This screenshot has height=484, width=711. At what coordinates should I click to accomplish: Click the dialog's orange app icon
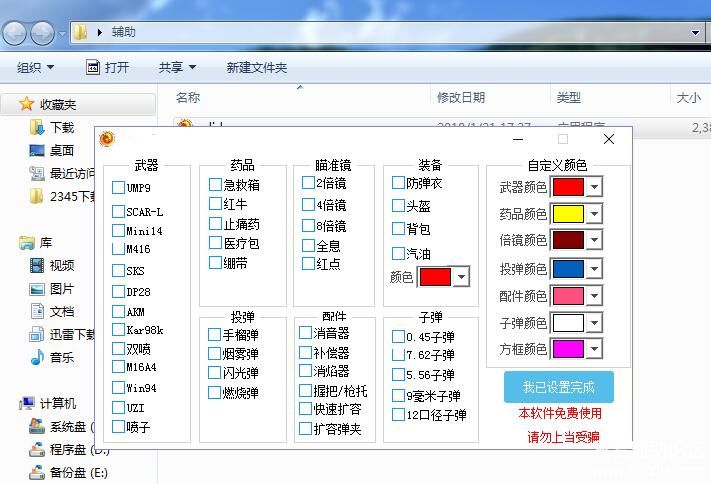pos(107,139)
